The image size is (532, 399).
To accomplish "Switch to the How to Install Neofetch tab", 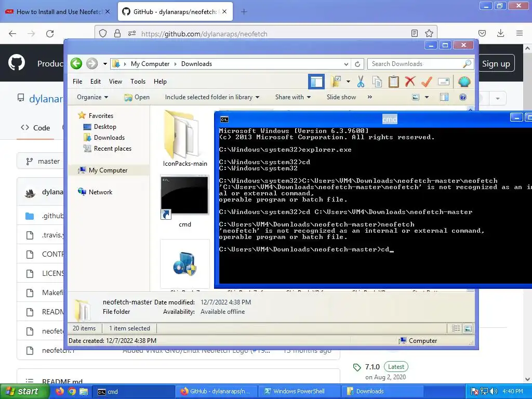I will tap(58, 12).
